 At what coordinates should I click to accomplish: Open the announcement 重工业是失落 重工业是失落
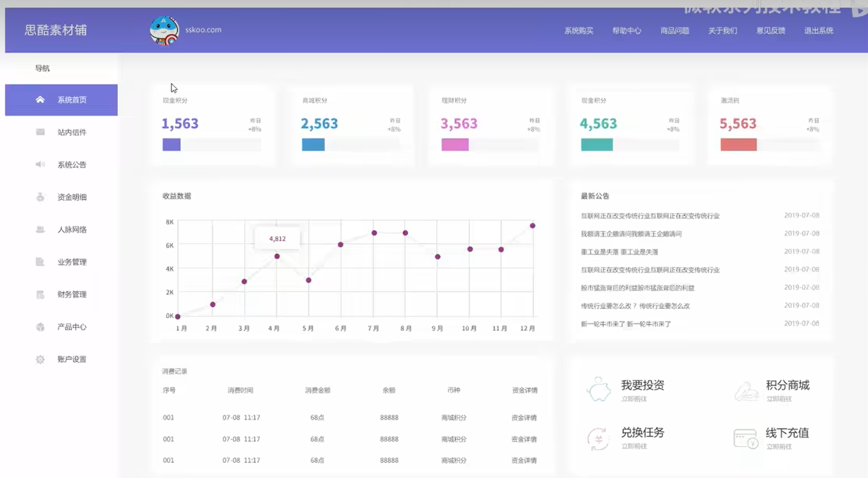(619, 252)
